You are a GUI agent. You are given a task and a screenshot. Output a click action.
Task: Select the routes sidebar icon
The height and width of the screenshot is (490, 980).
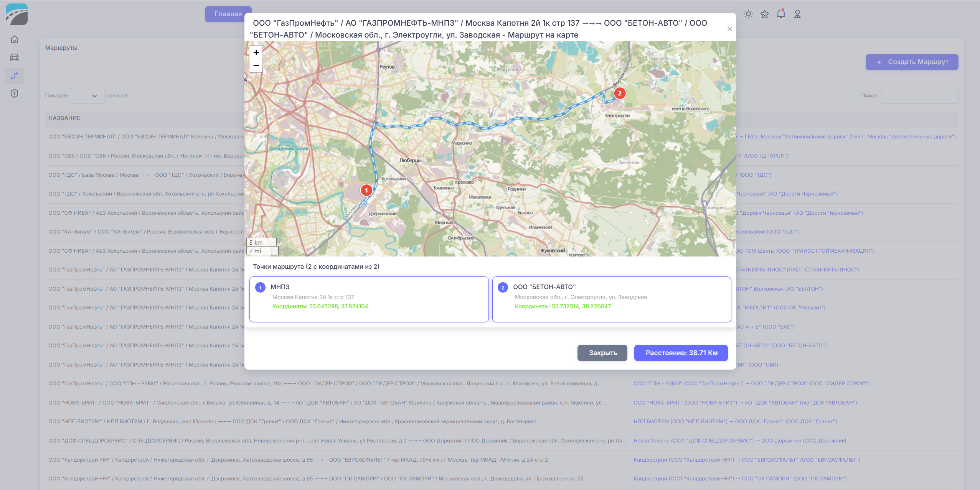point(15,76)
